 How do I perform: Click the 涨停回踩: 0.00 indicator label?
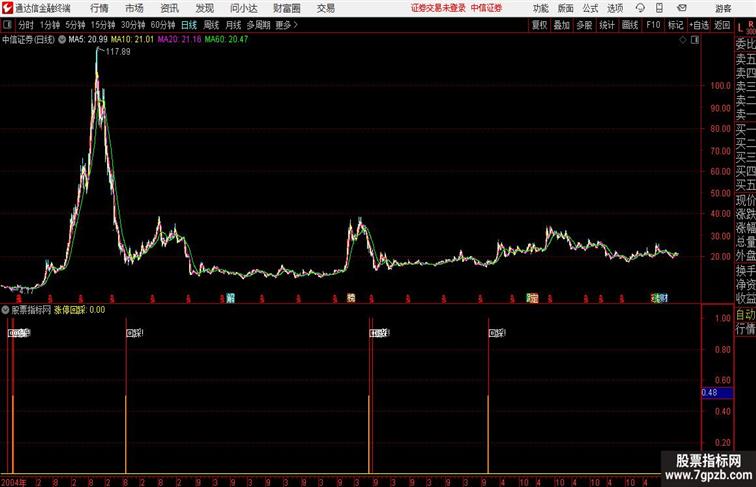pyautogui.click(x=80, y=310)
